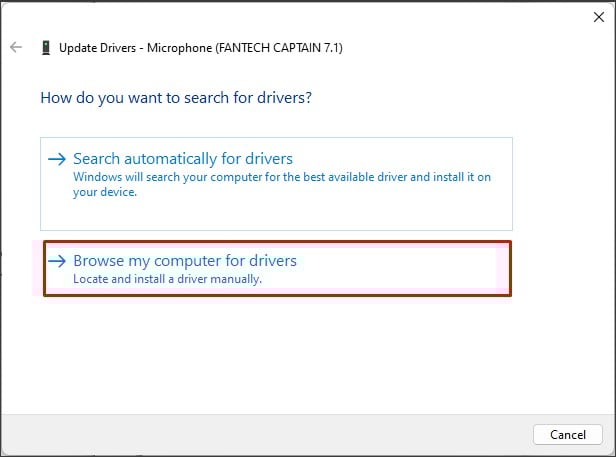Image resolution: width=616 pixels, height=457 pixels.
Task: Choose Browse my computer for drivers
Action: [x=277, y=268]
